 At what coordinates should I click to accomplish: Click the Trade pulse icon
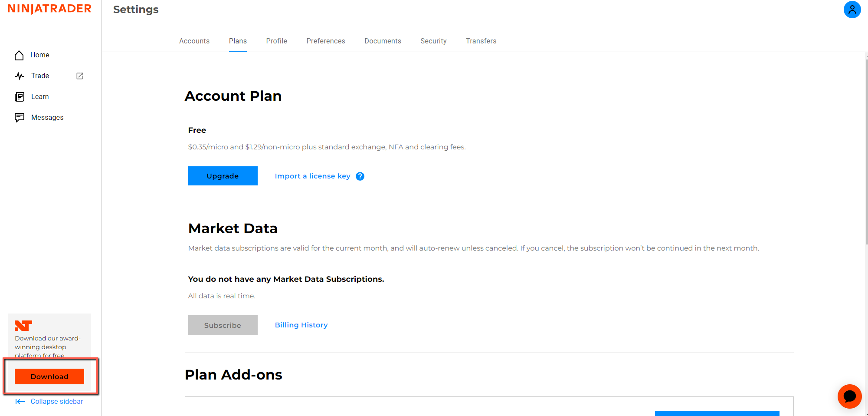(x=20, y=76)
